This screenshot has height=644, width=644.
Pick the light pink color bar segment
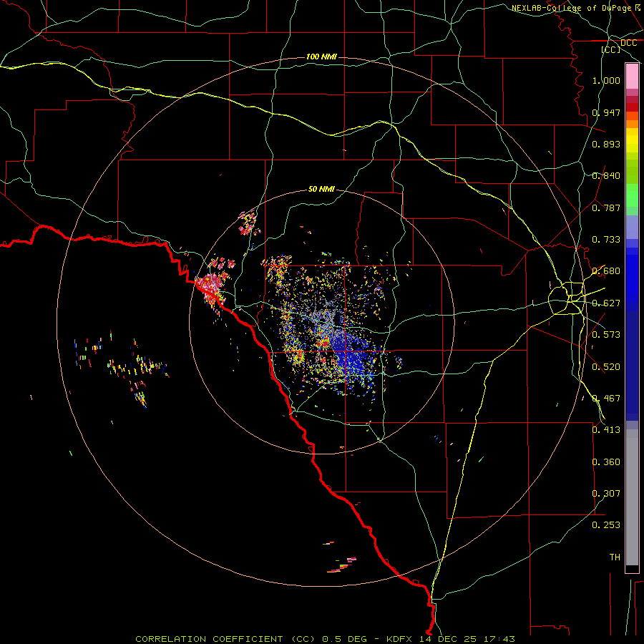click(632, 77)
